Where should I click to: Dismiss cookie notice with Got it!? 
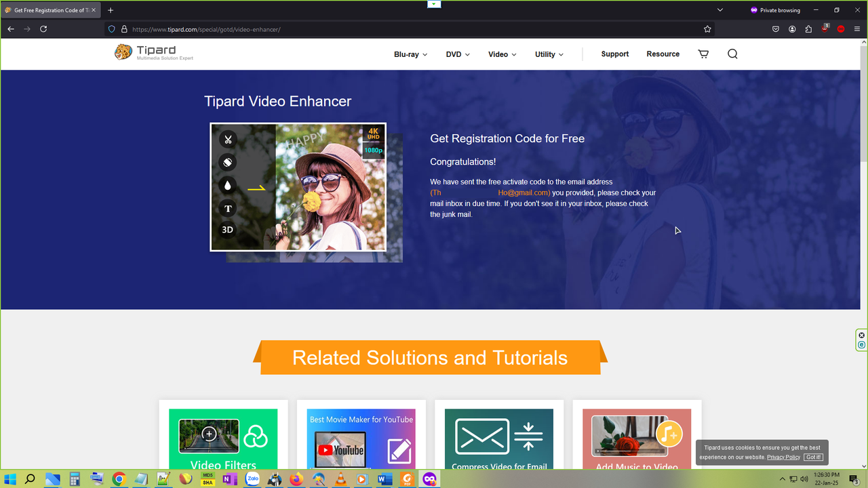click(x=814, y=457)
